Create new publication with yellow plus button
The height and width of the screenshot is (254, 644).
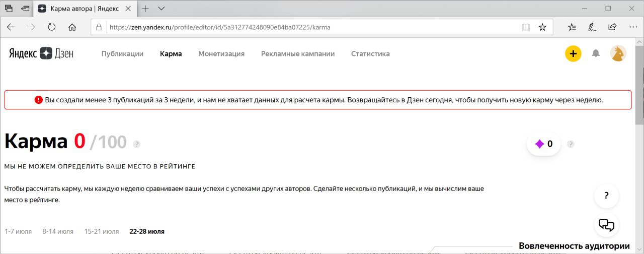pos(573,53)
